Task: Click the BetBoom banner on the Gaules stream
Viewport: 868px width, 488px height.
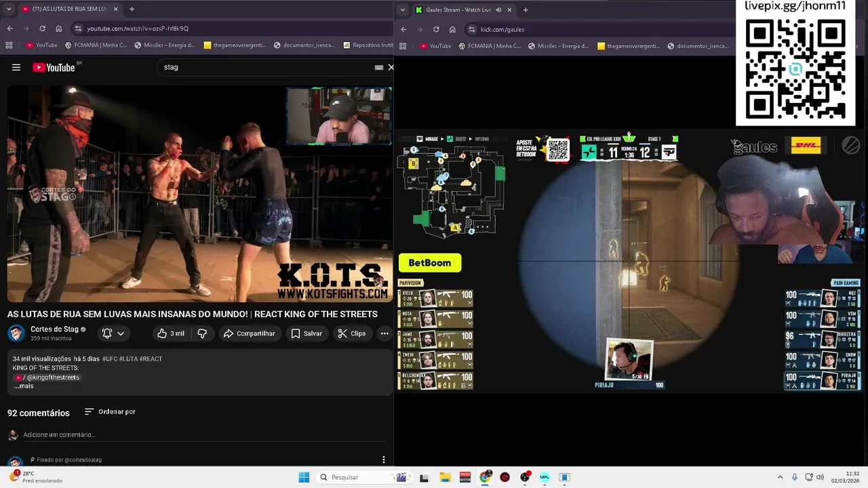Action: [430, 263]
